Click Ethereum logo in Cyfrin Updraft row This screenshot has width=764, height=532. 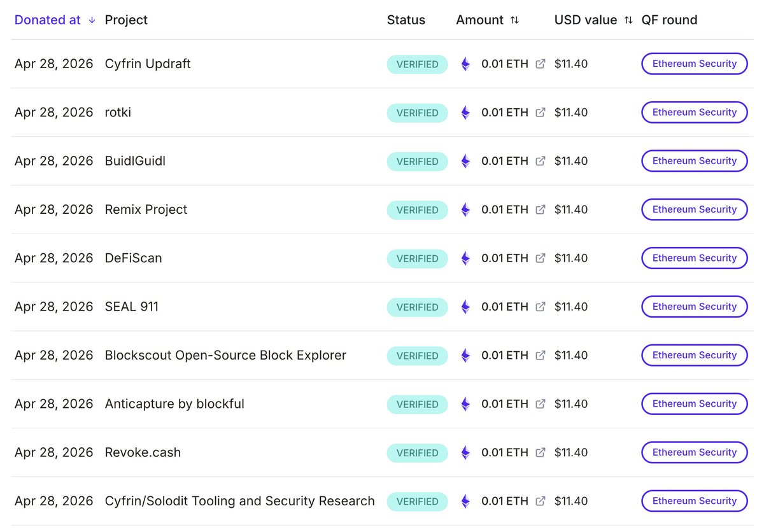click(465, 64)
